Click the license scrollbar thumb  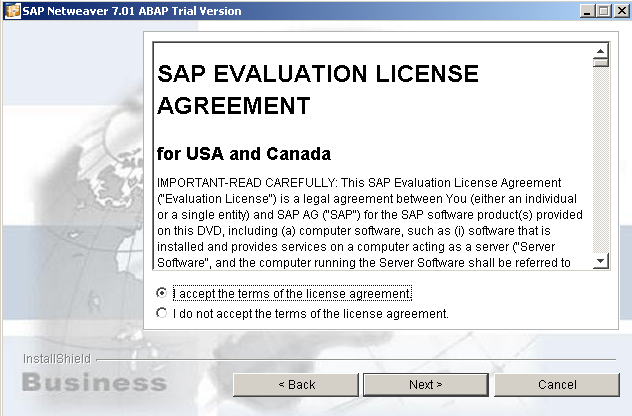click(601, 62)
